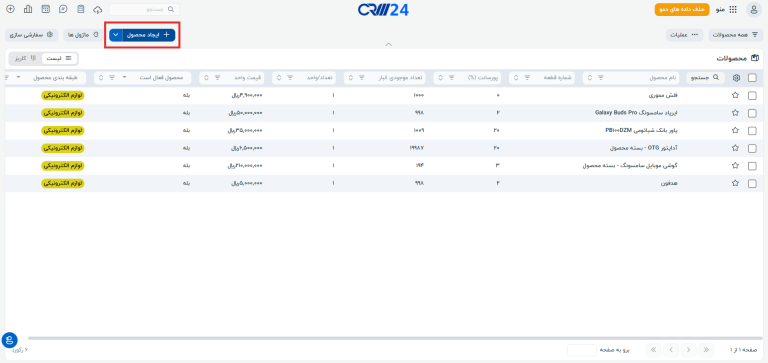Click the محصولات section heading
The height and width of the screenshot is (363, 768).
coord(738,58)
